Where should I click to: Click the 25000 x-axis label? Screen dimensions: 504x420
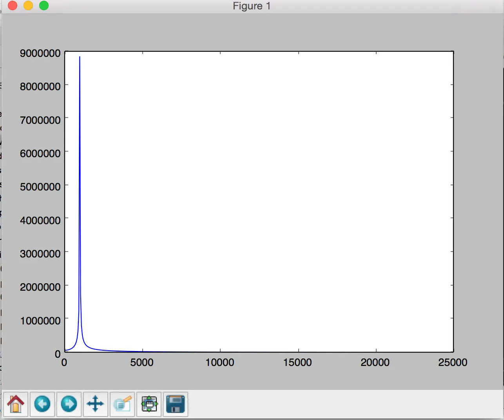click(x=453, y=362)
